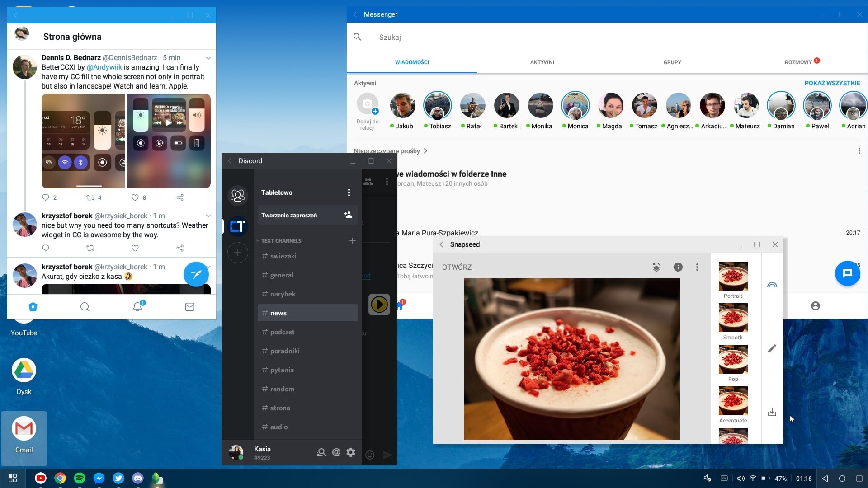The height and width of the screenshot is (488, 868).
Task: Select the Pop look thumbnail in Snapseed
Action: tap(733, 359)
